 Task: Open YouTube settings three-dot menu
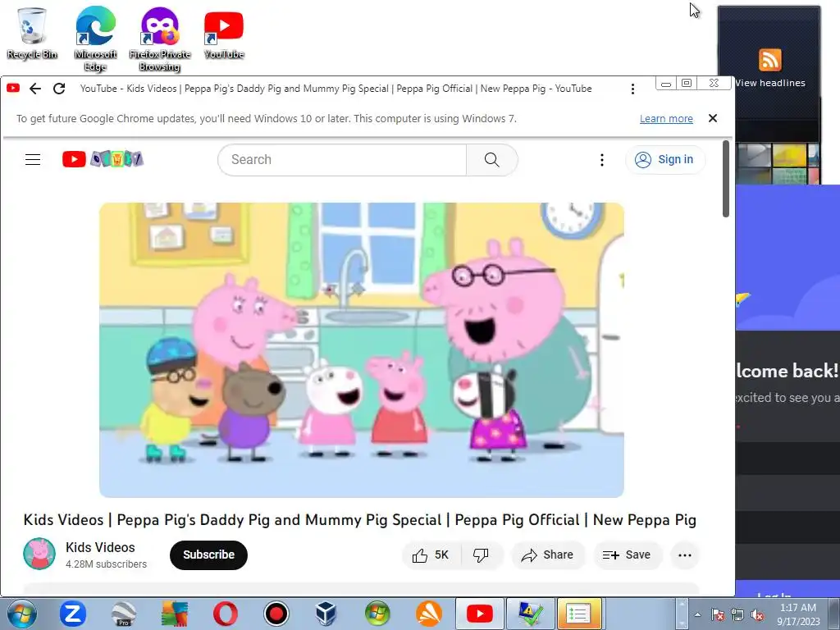click(x=602, y=160)
